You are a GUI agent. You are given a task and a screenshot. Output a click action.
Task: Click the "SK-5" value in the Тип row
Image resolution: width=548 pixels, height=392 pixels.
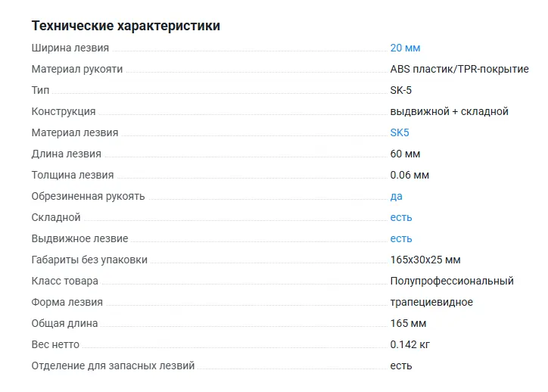[401, 90]
